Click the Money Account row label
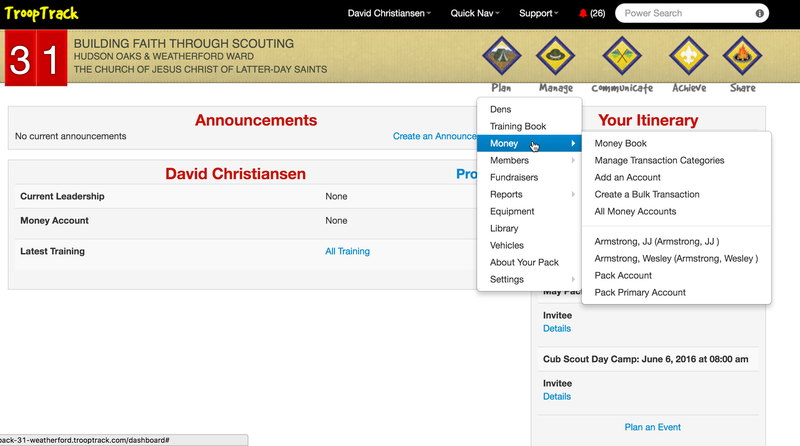The height and width of the screenshot is (446, 800). click(54, 220)
